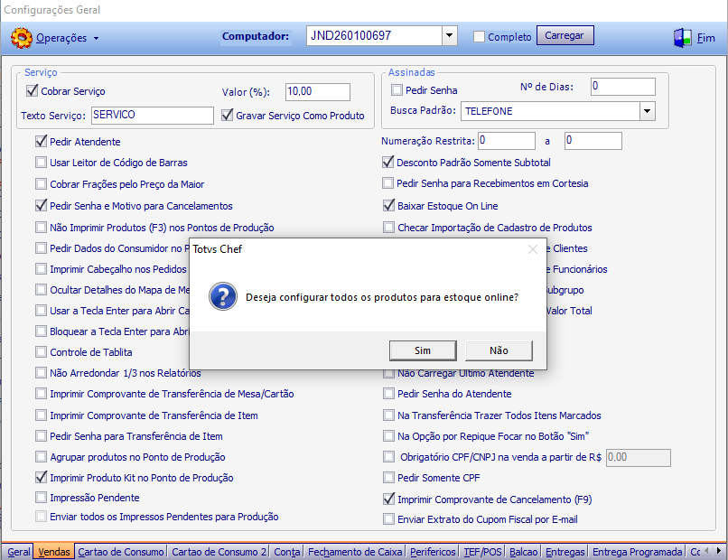Toggle Gravar Serviço Como Produto
The image size is (728, 560).
pos(227,115)
